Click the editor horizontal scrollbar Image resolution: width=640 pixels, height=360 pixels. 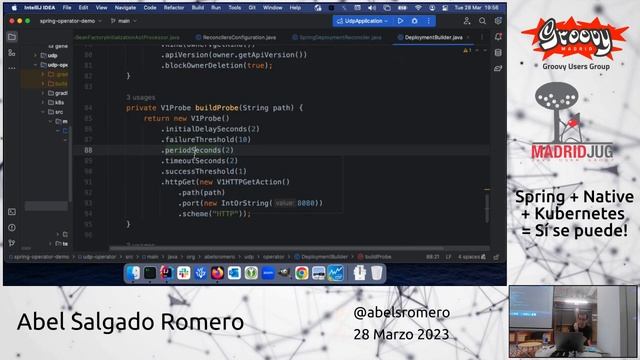[x=277, y=248]
